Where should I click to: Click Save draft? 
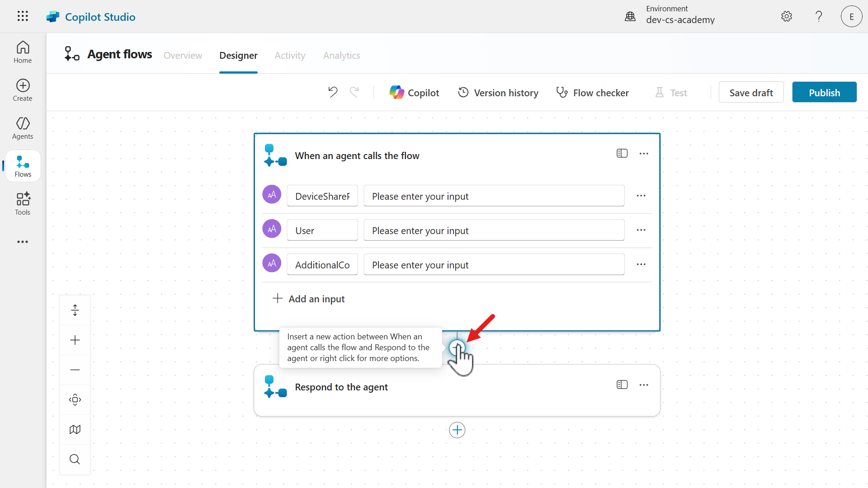click(751, 93)
